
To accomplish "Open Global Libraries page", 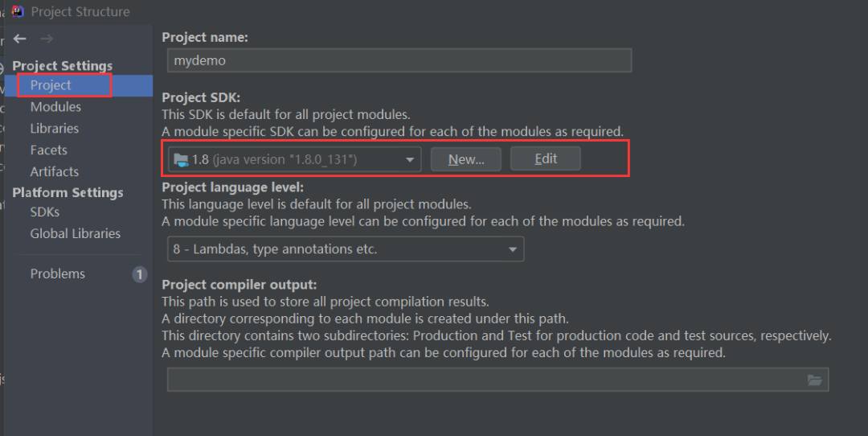I will [x=76, y=234].
